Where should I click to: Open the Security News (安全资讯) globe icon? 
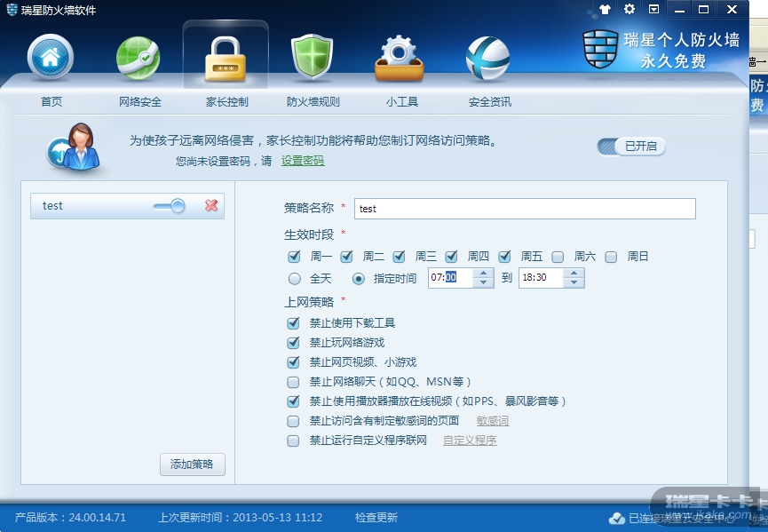tap(487, 59)
